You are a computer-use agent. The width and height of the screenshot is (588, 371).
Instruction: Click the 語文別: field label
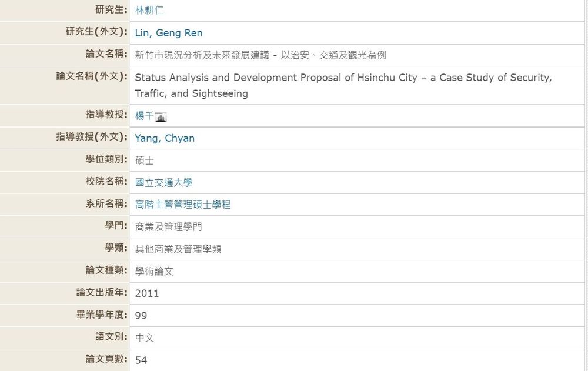(111, 336)
